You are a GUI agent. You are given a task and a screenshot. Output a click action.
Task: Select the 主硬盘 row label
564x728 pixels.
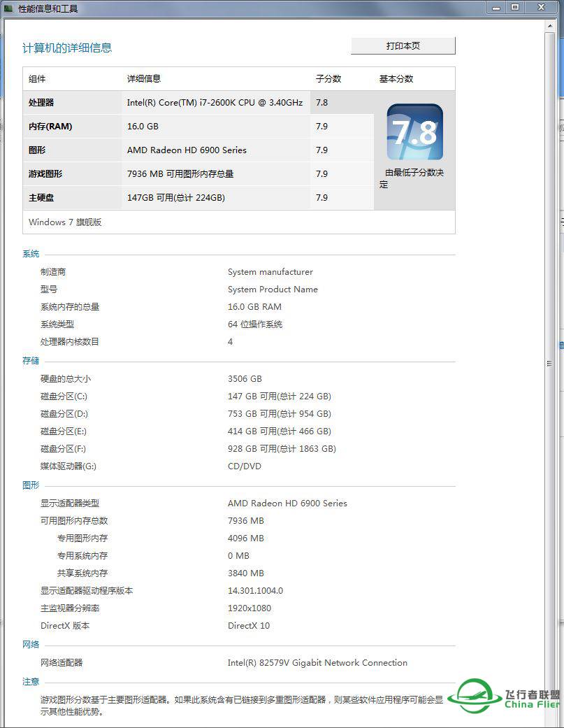click(x=41, y=197)
